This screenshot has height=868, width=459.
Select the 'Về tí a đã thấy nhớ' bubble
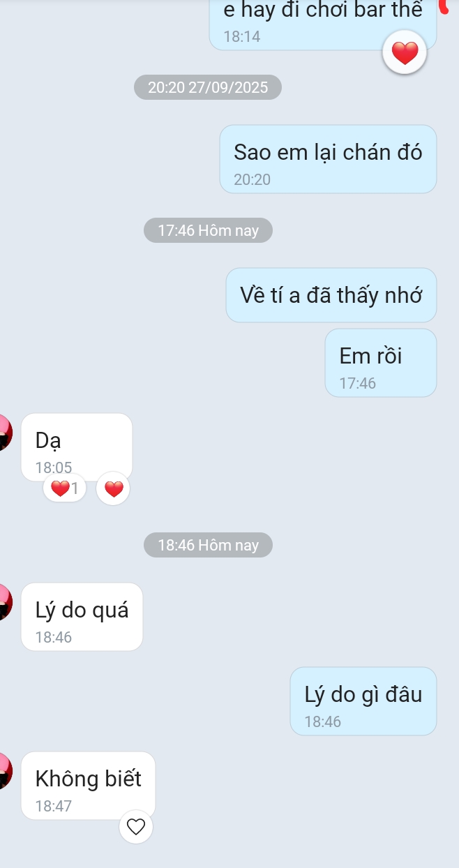click(331, 295)
